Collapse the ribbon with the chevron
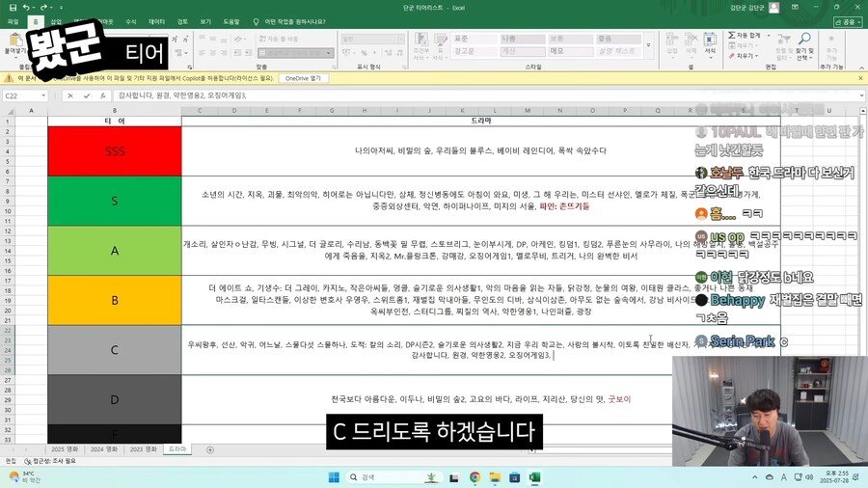868x488 pixels. (x=861, y=67)
